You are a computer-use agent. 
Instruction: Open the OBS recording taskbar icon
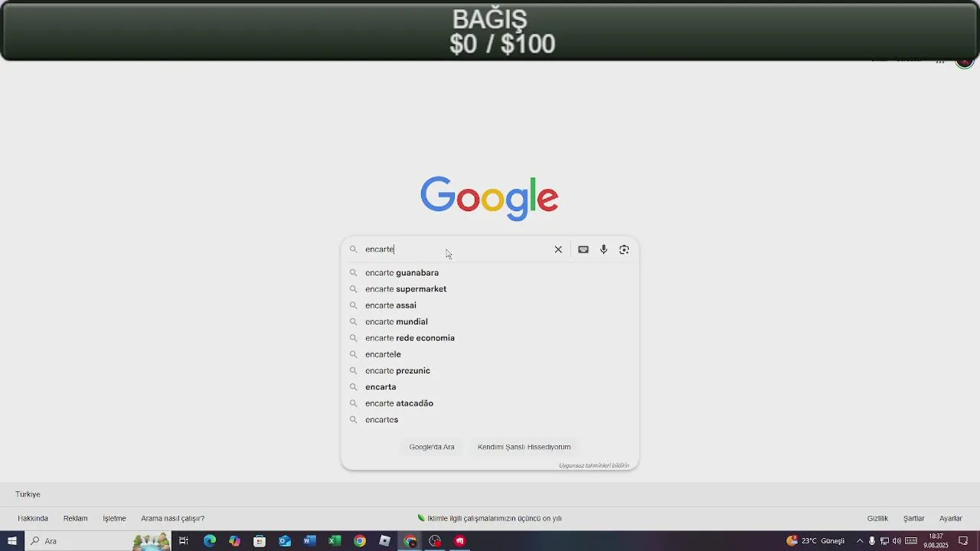coord(435,541)
